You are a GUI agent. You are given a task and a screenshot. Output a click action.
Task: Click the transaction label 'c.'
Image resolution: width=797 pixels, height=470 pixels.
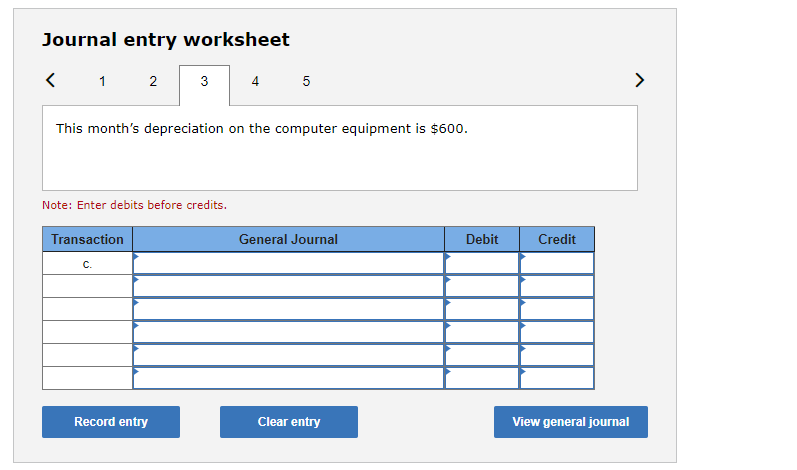pos(87,264)
